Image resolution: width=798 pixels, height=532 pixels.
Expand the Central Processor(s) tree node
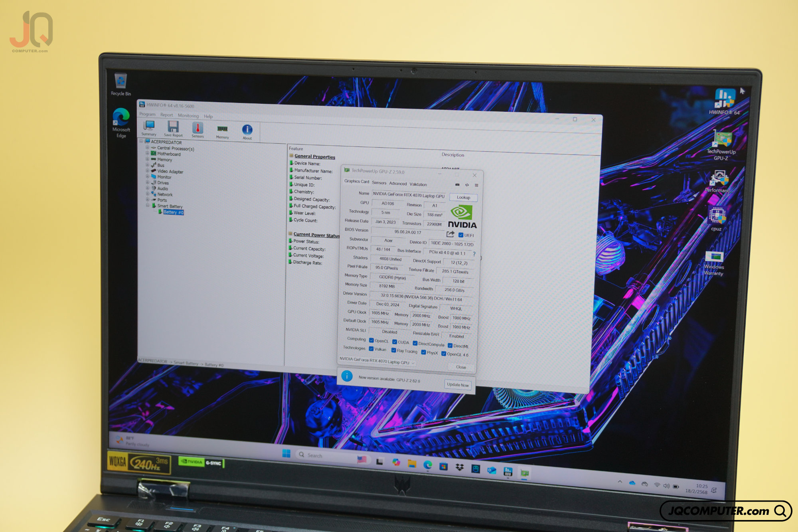(x=147, y=147)
